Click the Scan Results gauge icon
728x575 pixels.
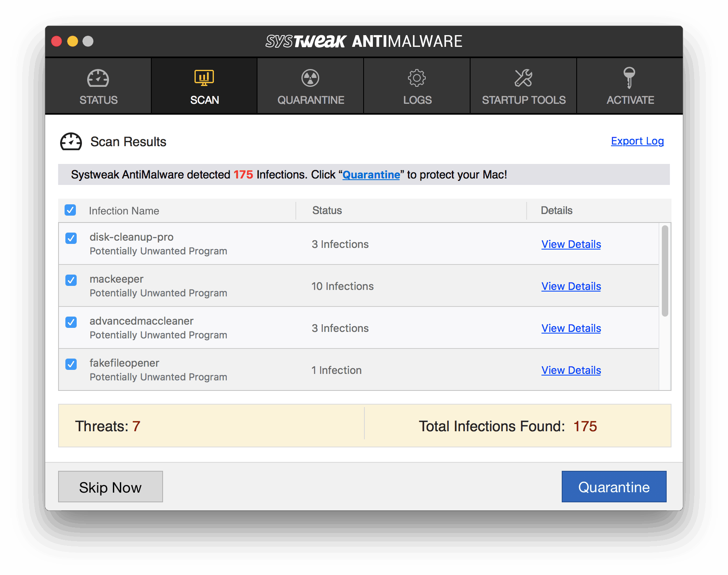coord(71,142)
